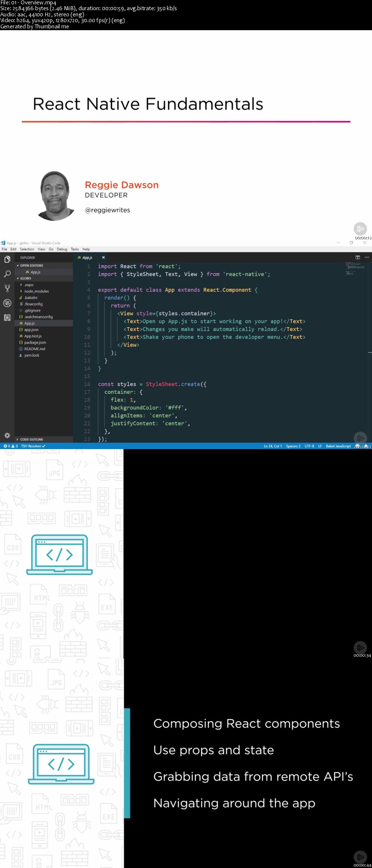
Task: Open the Go menu
Action: point(51,249)
